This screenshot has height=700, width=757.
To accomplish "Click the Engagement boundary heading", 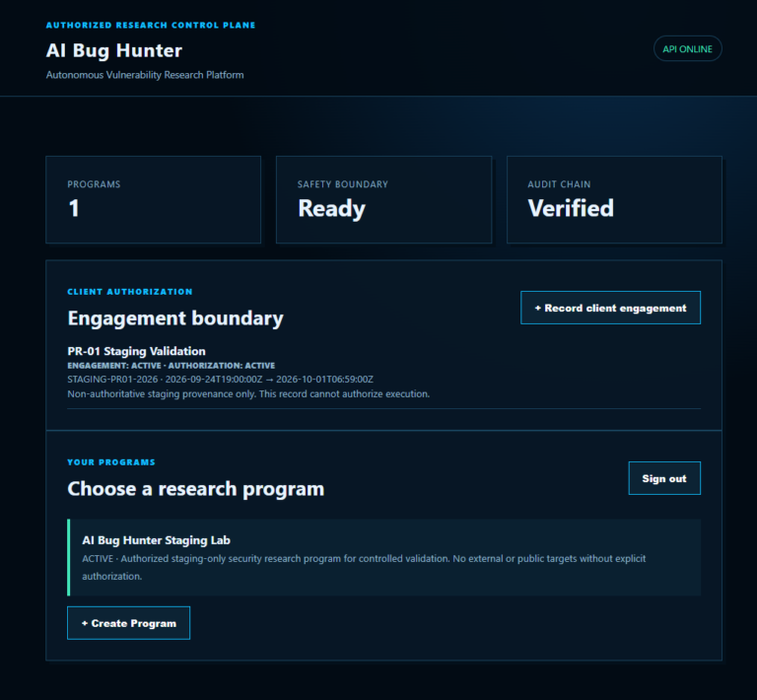I will click(175, 318).
